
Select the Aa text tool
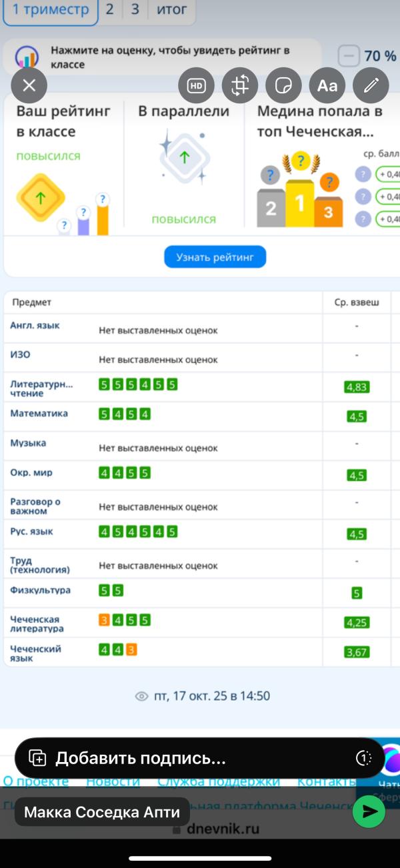click(327, 85)
